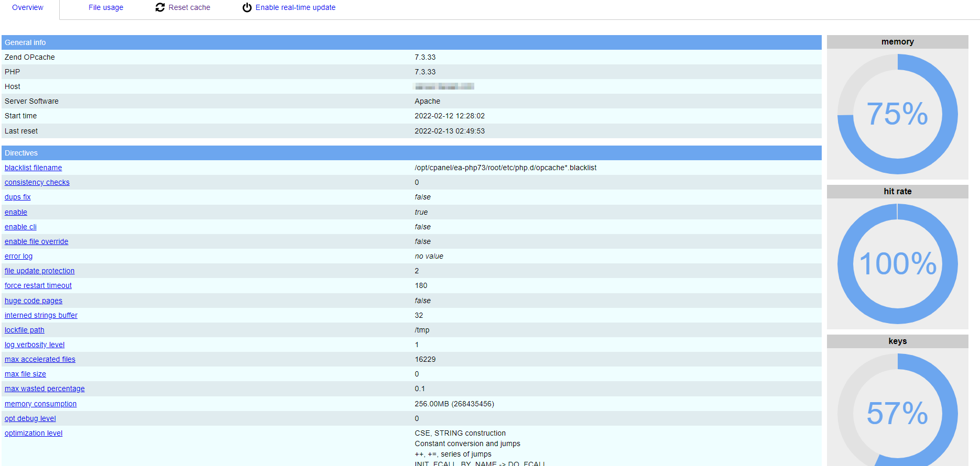Click the enable file override link
Viewport: 980px width, 466px height.
pyautogui.click(x=37, y=241)
